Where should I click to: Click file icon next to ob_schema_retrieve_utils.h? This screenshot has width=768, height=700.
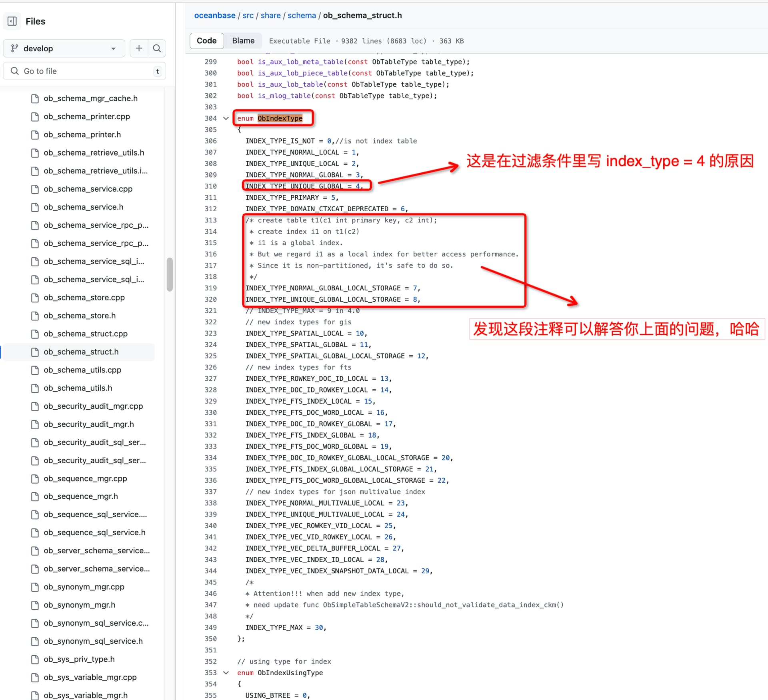point(35,153)
